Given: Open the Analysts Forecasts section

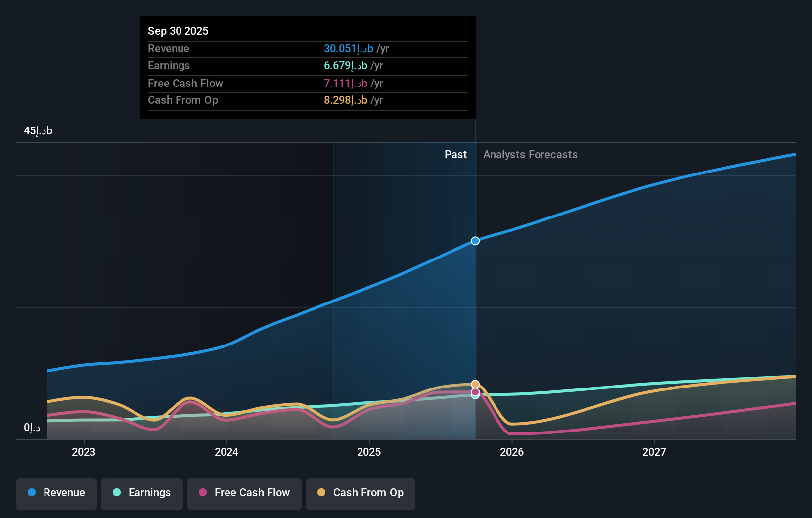Looking at the screenshot, I should coord(530,154).
